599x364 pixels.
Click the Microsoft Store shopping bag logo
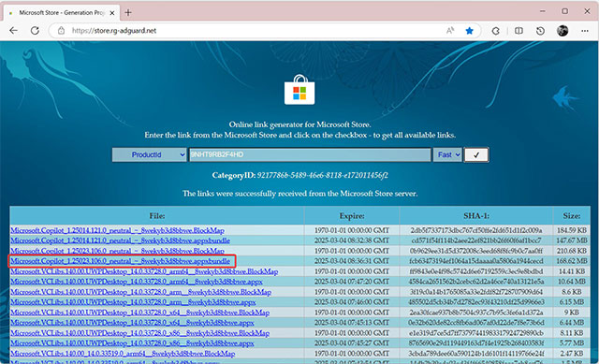tap(299, 90)
